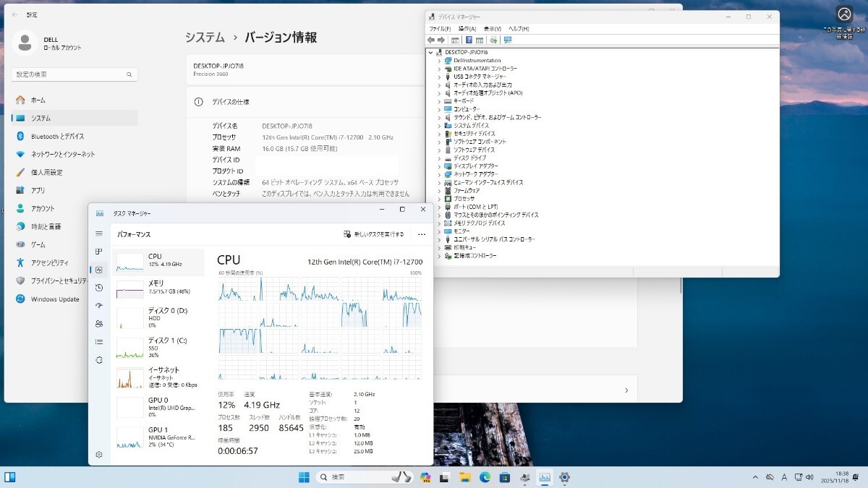This screenshot has width=868, height=488.
Task: Open Task Manager's Users view icon
Action: (99, 323)
